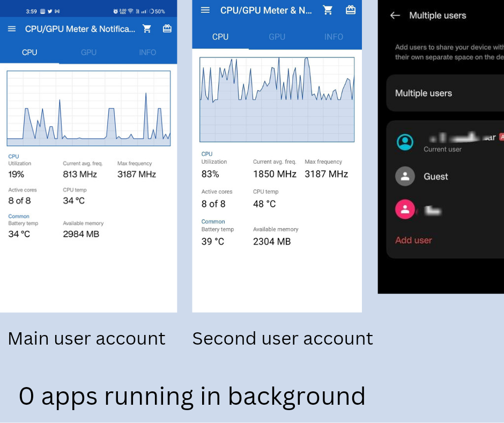Tap 83% utilization value
Viewport: 504px width, 423px height.
(210, 174)
